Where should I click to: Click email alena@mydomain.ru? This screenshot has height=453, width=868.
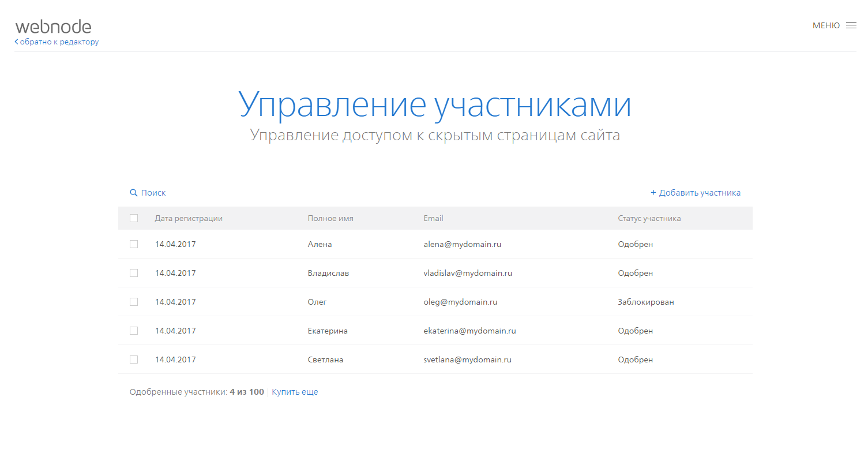[x=463, y=244]
